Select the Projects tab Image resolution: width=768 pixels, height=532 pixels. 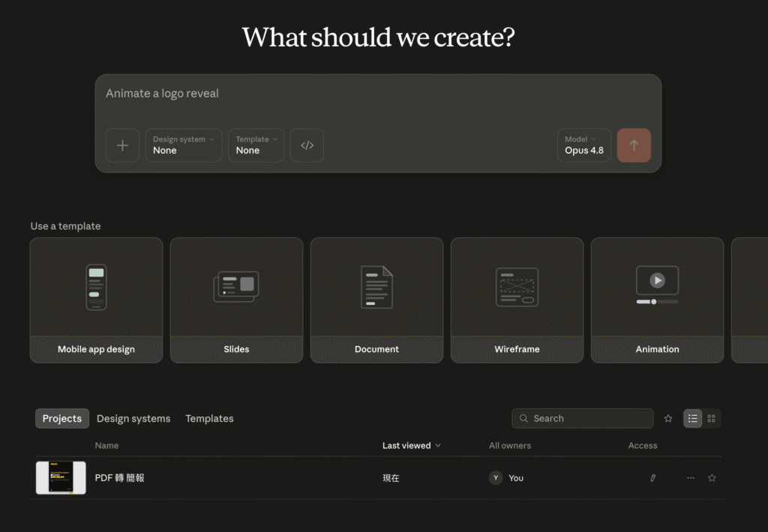coord(62,418)
